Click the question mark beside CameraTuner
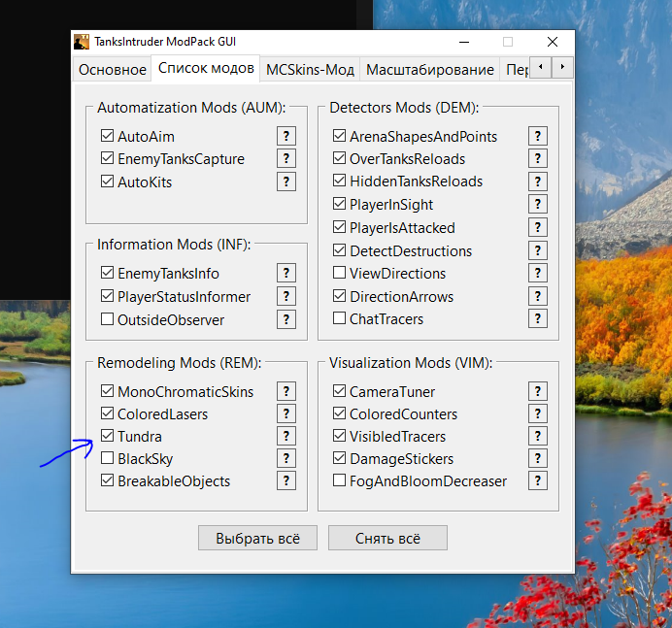672x628 pixels. 538,391
